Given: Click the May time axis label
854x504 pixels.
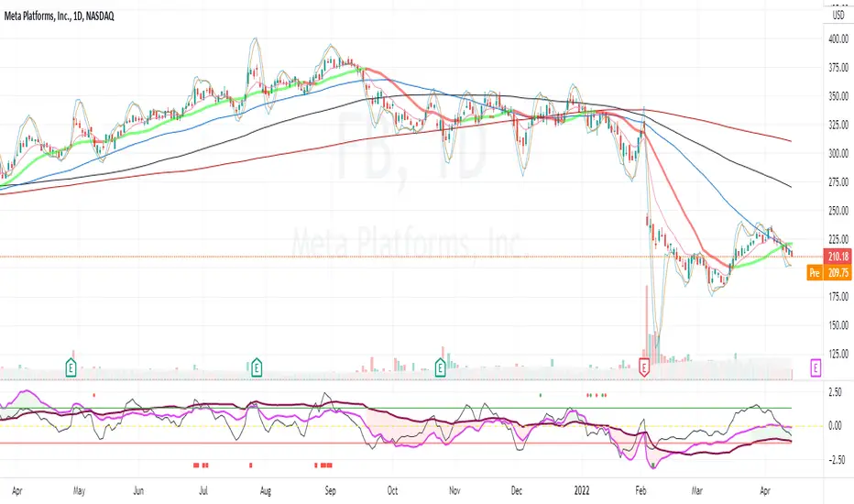Looking at the screenshot, I should point(79,491).
